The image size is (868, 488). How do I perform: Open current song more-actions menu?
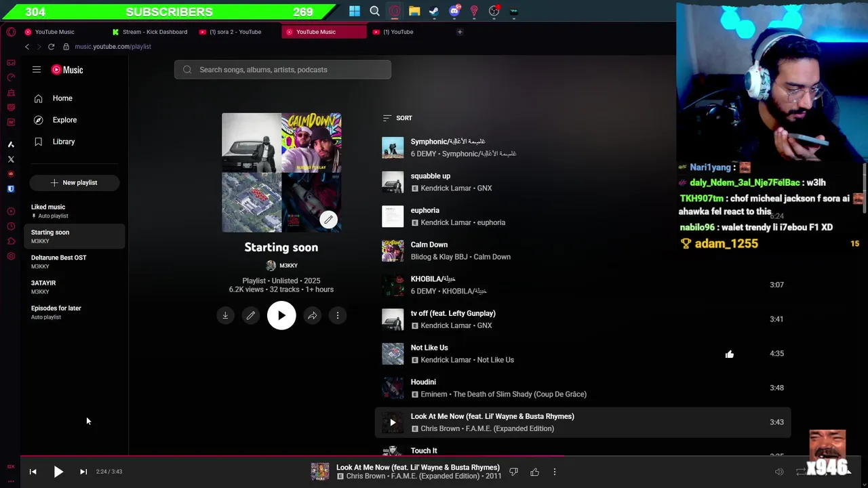point(555,472)
